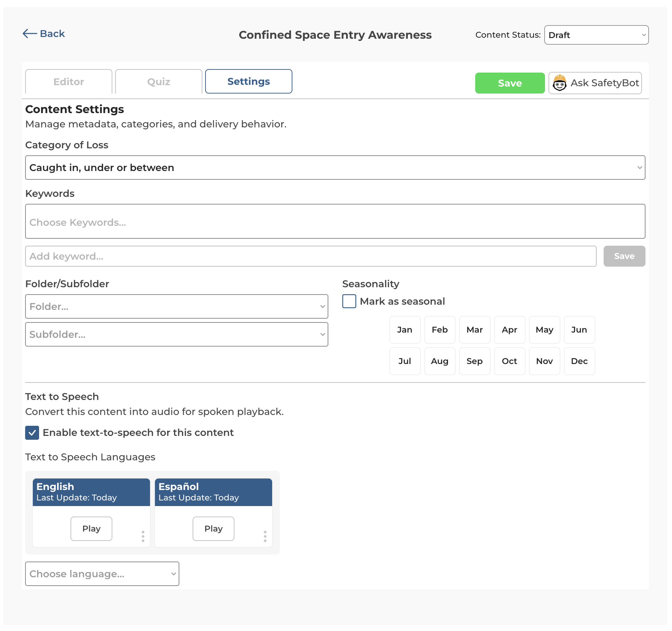672x631 pixels.
Task: Click the SafetyBot face icon
Action: [x=560, y=83]
